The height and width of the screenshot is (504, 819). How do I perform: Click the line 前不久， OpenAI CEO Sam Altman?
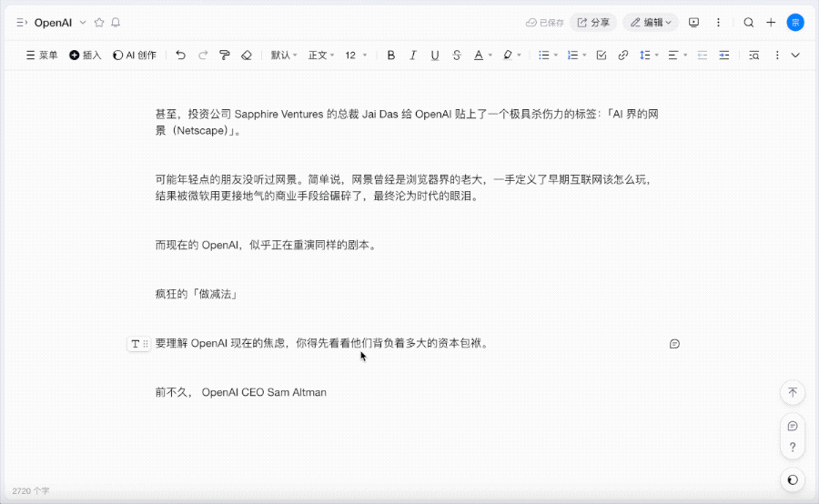(x=241, y=392)
